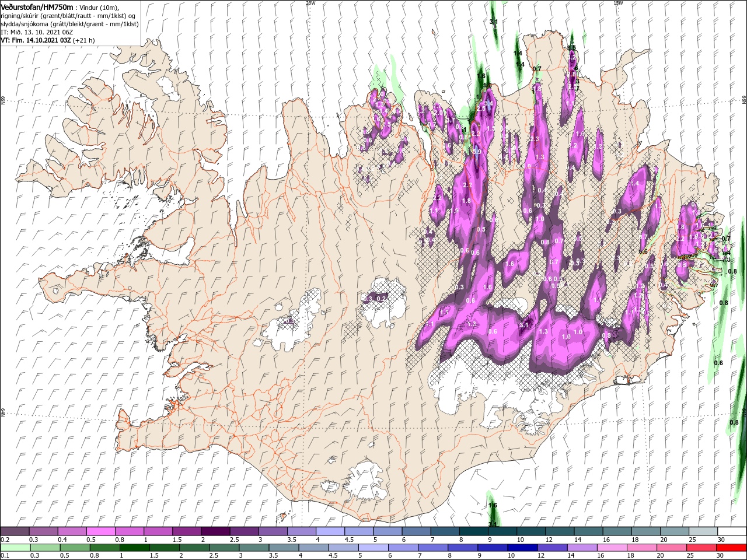Click the '0.2' label on the snow scale
747x560 pixels.
[x=5, y=540]
